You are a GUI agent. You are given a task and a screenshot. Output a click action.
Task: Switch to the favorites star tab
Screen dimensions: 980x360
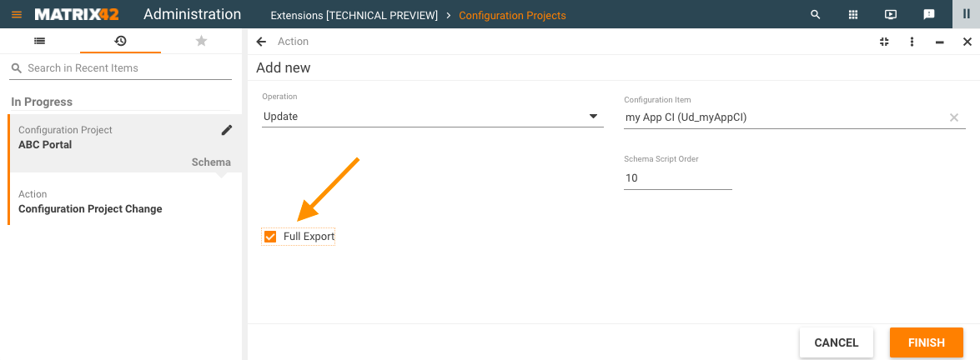tap(201, 41)
